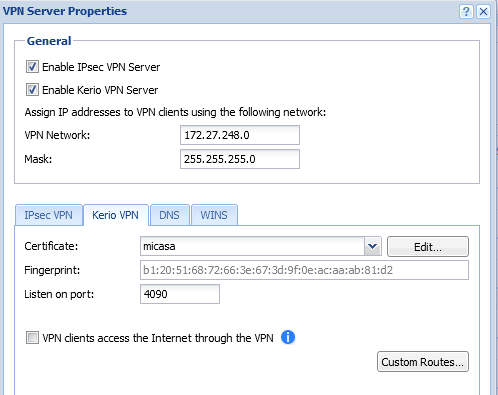Click the read-only Fingerprint field

click(x=304, y=270)
